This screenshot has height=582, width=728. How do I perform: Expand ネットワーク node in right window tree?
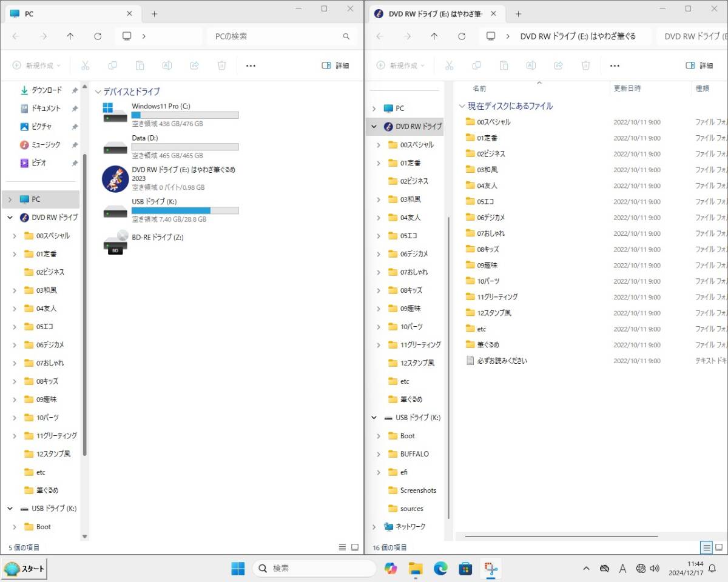click(374, 527)
